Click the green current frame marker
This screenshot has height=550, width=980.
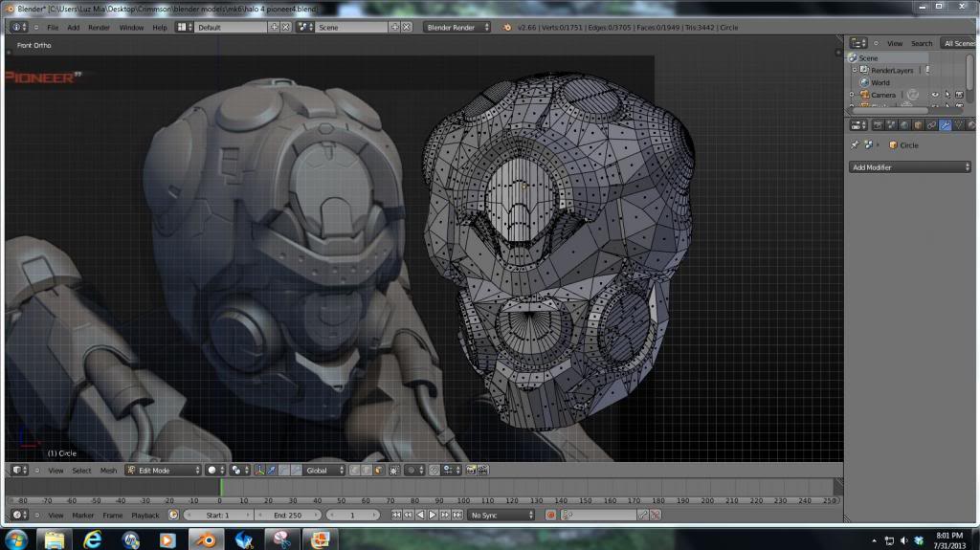pyautogui.click(x=221, y=488)
